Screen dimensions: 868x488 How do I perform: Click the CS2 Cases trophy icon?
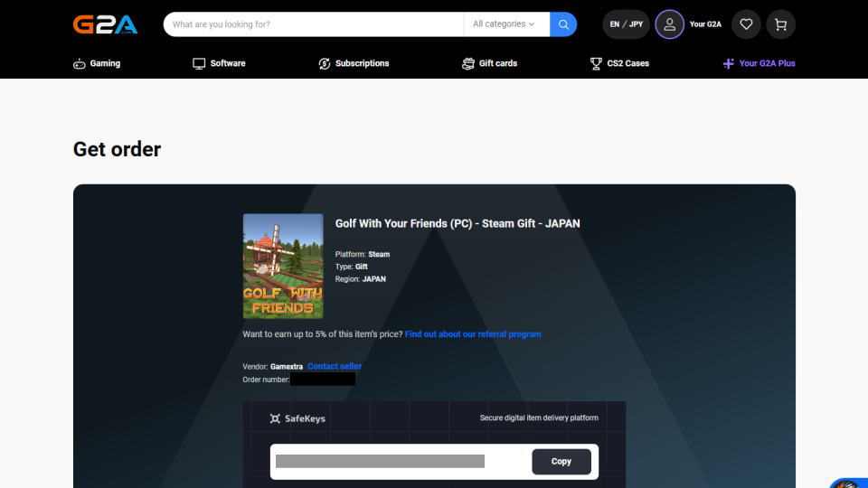[x=596, y=64]
